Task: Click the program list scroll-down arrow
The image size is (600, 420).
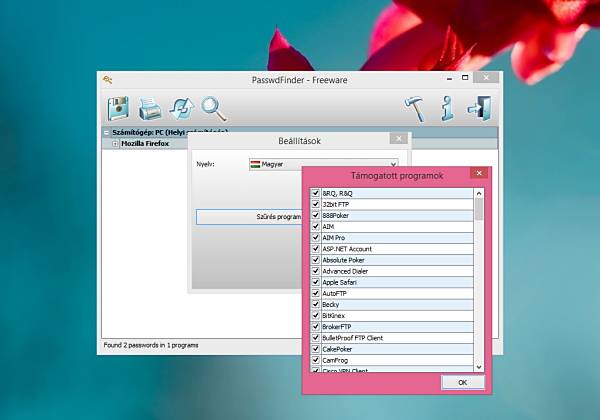Action: pyautogui.click(x=479, y=367)
